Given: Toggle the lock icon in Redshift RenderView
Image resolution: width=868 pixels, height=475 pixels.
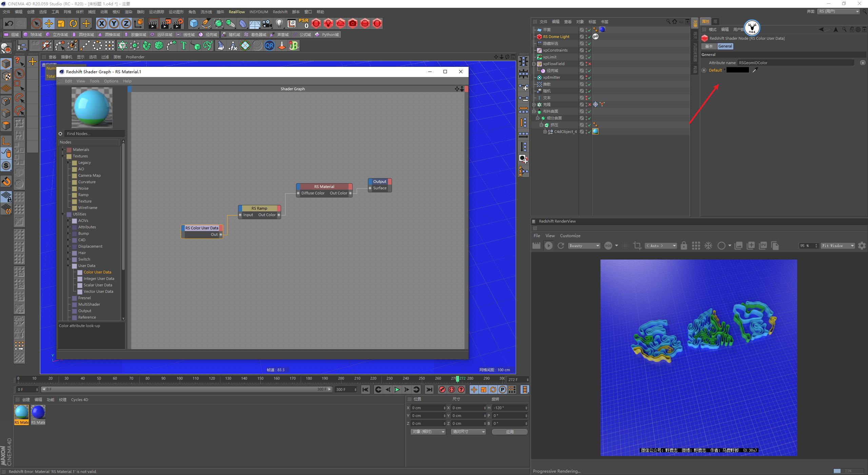Looking at the screenshot, I should 684,245.
